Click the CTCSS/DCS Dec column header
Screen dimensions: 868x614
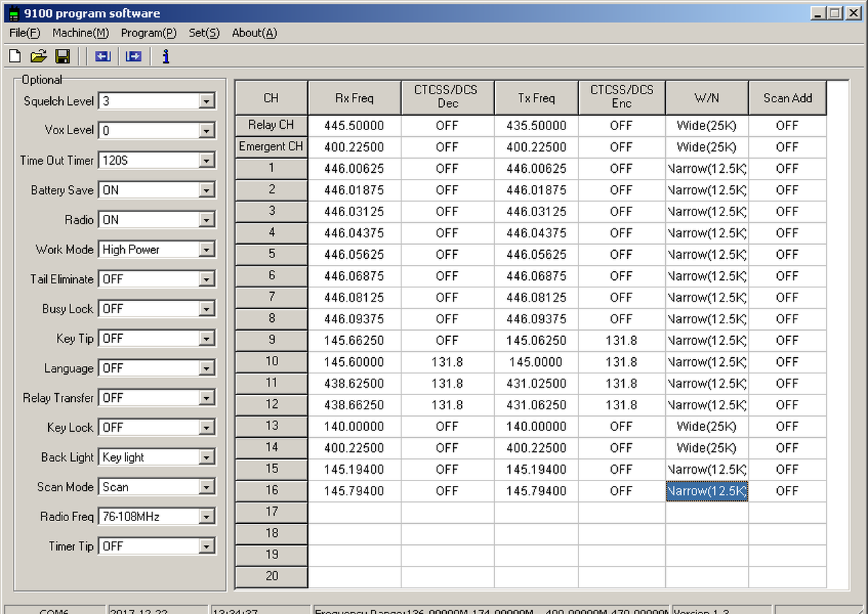click(448, 98)
